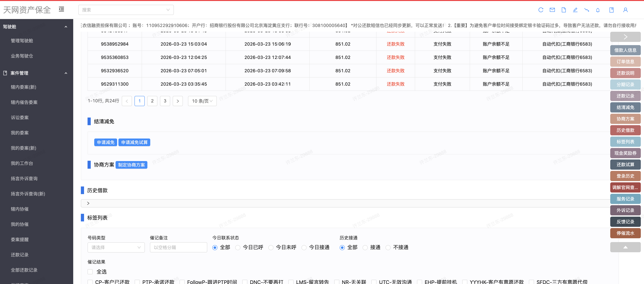Click the bookmark book icon
Viewport: 644px width, 284px height.
612,10
